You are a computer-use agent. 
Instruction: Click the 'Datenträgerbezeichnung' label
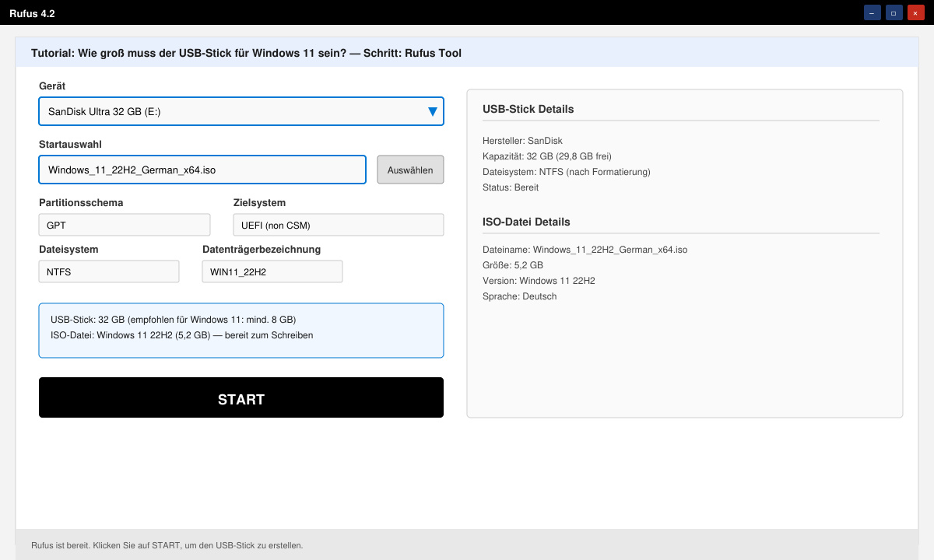pos(262,249)
